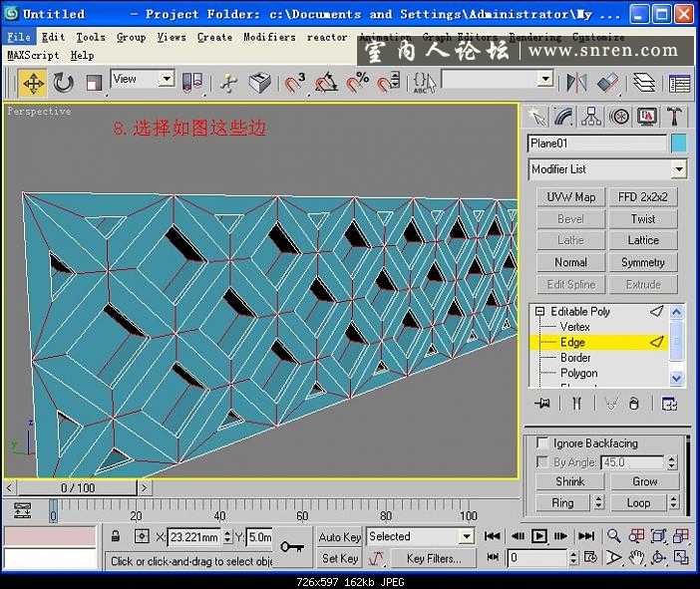Switch to the Display panel tab
The width and height of the screenshot is (700, 589).
(x=647, y=117)
